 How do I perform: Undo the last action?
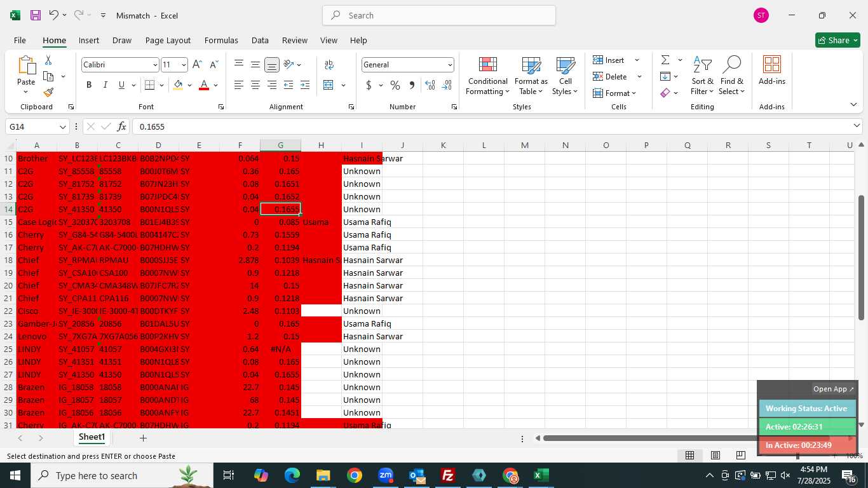[x=53, y=15]
